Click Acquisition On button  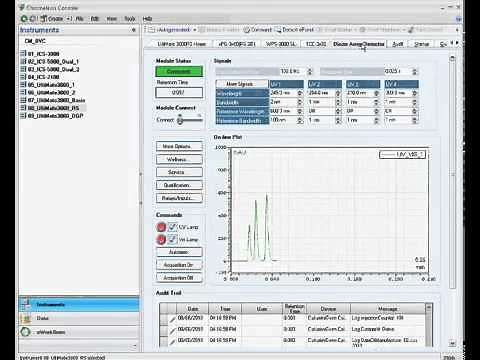(x=179, y=265)
